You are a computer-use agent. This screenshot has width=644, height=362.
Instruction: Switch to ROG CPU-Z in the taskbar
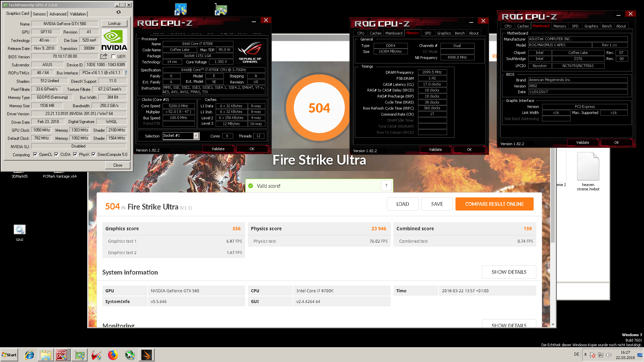[62, 355]
